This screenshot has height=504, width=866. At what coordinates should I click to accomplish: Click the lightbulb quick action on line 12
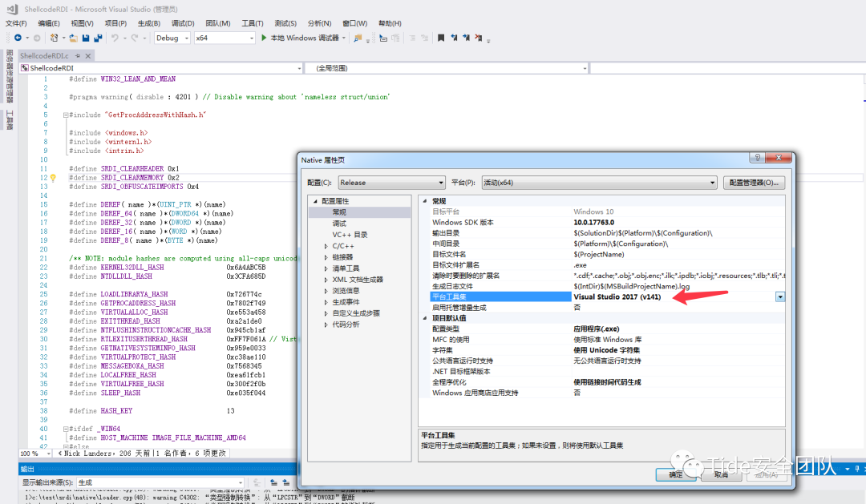pos(53,178)
